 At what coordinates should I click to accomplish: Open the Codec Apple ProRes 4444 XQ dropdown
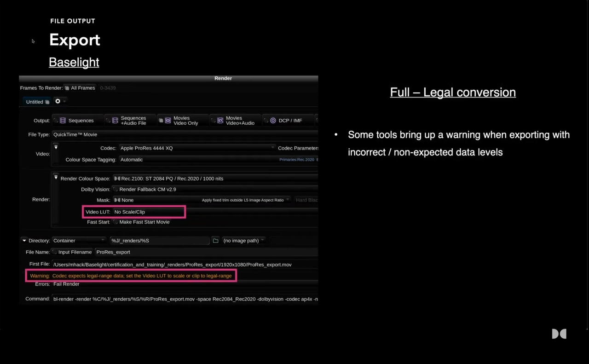197,148
